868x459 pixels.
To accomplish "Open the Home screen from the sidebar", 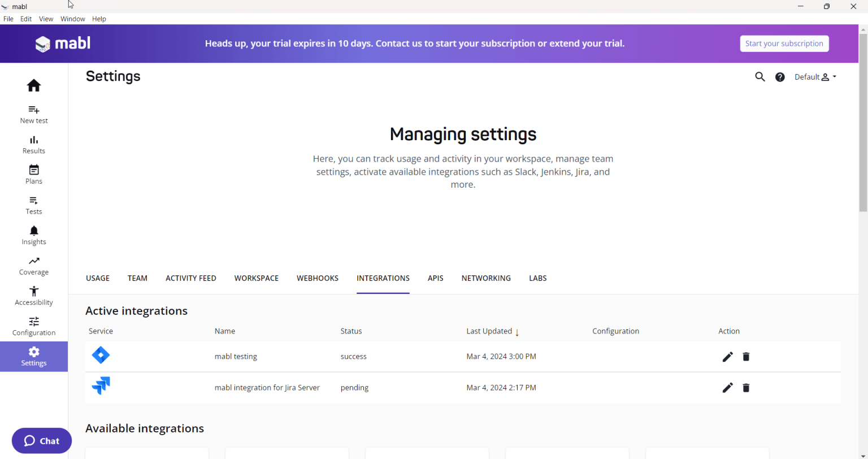I will pyautogui.click(x=33, y=85).
